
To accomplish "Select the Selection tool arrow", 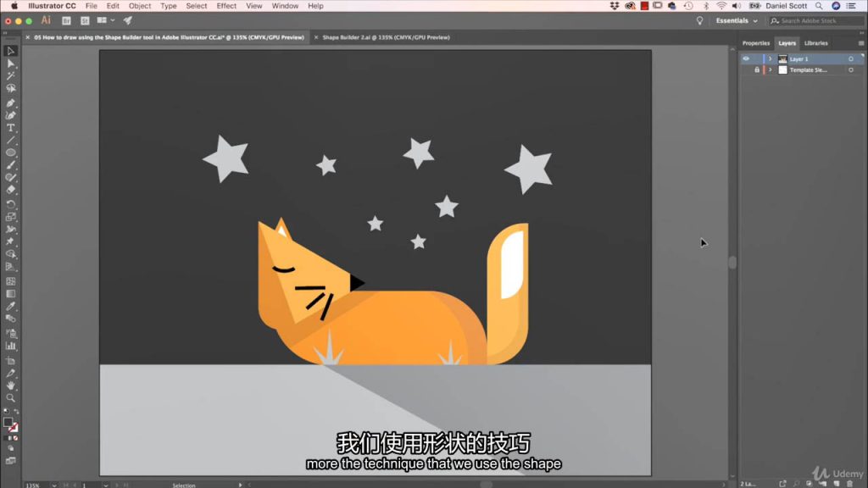I will [x=10, y=51].
